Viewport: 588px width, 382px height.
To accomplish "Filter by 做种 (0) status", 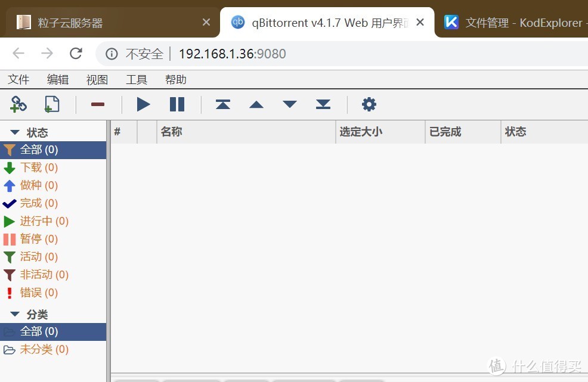I will pyautogui.click(x=53, y=185).
